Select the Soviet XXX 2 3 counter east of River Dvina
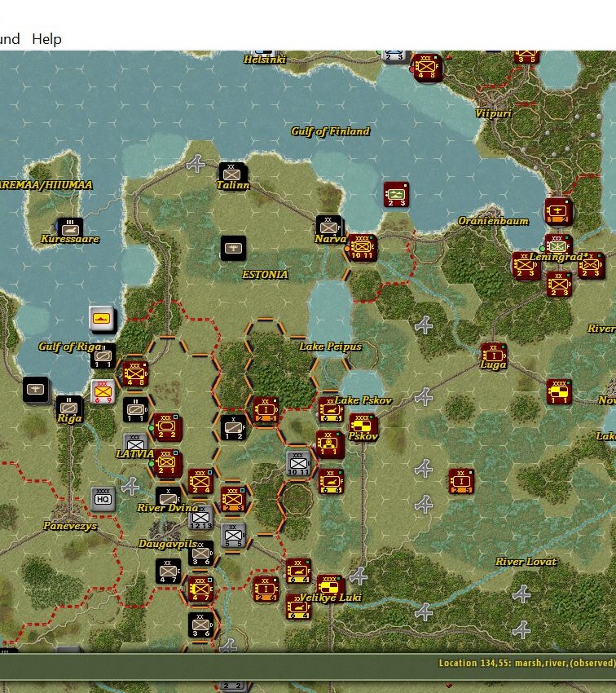 click(x=233, y=499)
